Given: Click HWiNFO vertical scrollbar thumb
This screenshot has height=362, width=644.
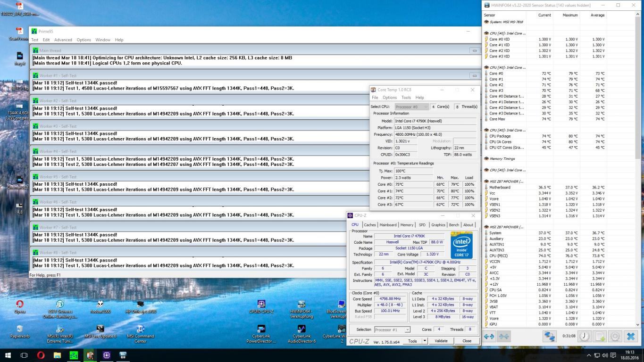Looking at the screenshot, I should 639,88.
